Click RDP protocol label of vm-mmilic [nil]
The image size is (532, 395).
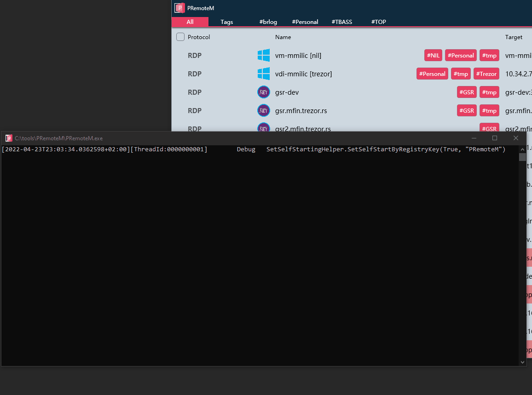click(195, 55)
